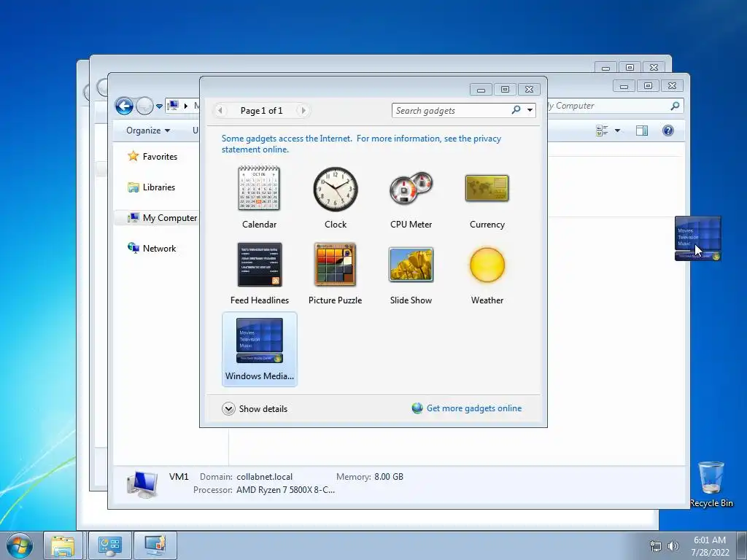Toggle the Explorer preview pane
Viewport: 747px width, 560px height.
(x=642, y=131)
